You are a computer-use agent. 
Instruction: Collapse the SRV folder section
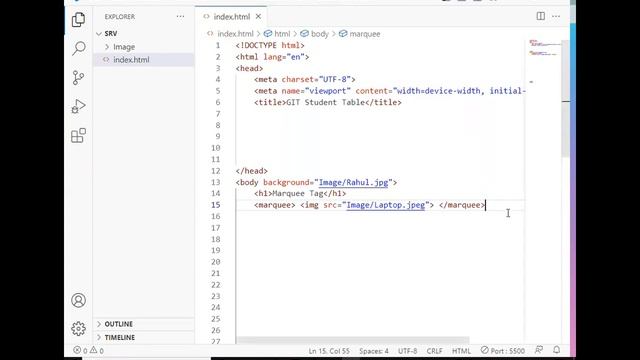tap(144, 33)
